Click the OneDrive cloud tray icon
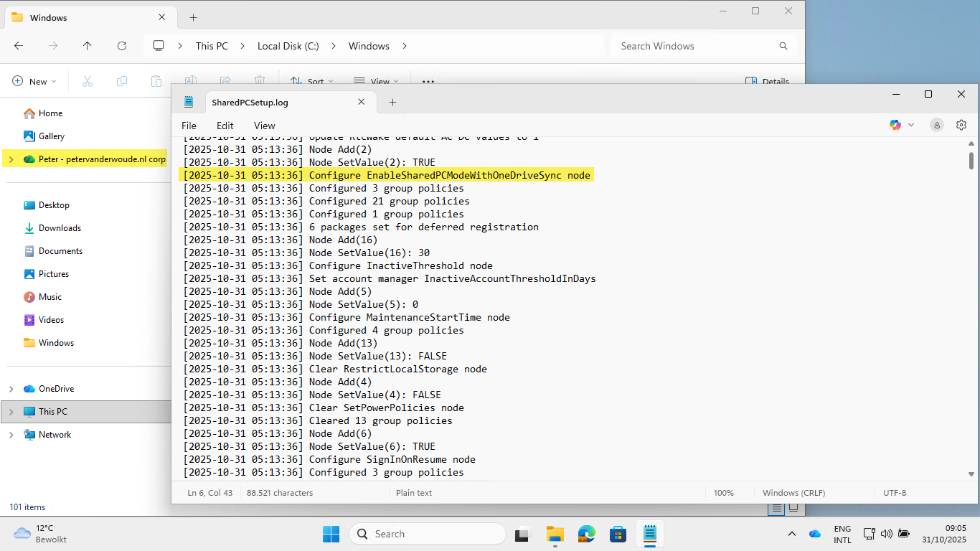 (815, 534)
